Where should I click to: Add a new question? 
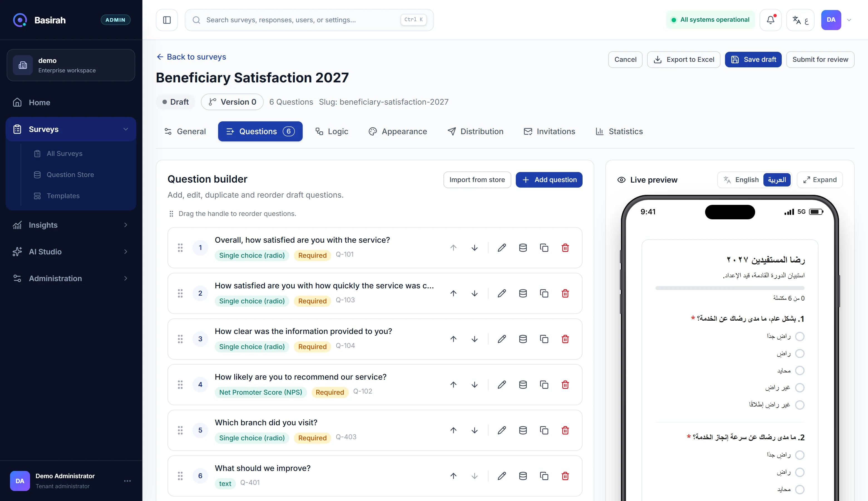tap(549, 180)
